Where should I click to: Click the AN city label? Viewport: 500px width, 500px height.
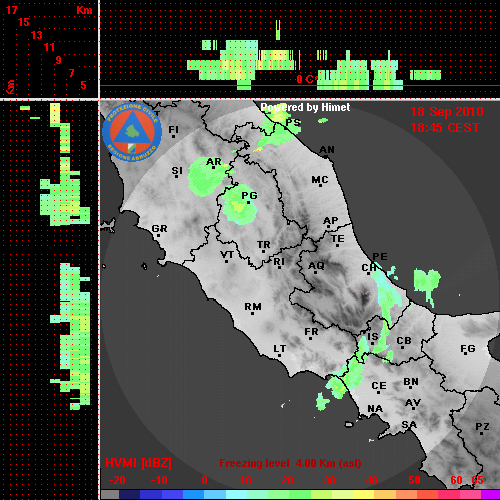(x=327, y=150)
